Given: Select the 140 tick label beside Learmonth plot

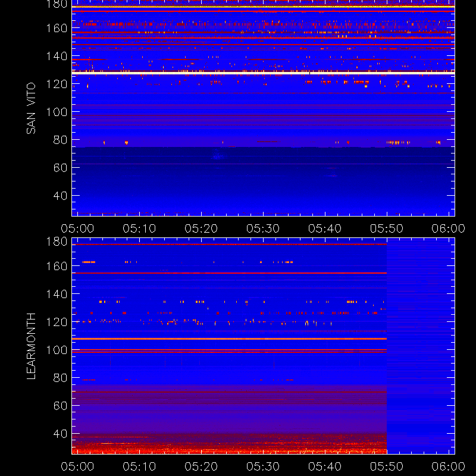Looking at the screenshot, I should tap(57, 294).
